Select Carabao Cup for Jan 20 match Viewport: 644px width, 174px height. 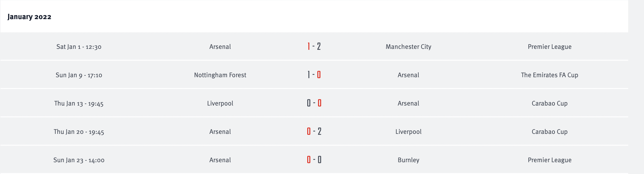[x=549, y=132]
